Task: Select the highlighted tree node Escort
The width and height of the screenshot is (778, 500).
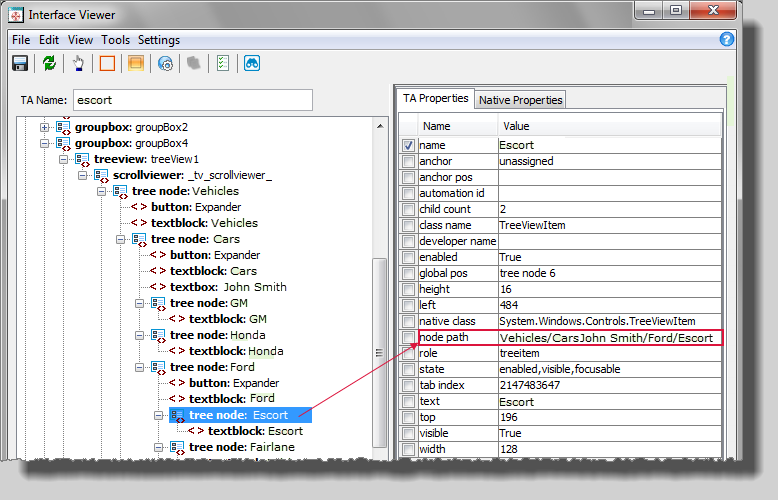Action: pos(241,415)
